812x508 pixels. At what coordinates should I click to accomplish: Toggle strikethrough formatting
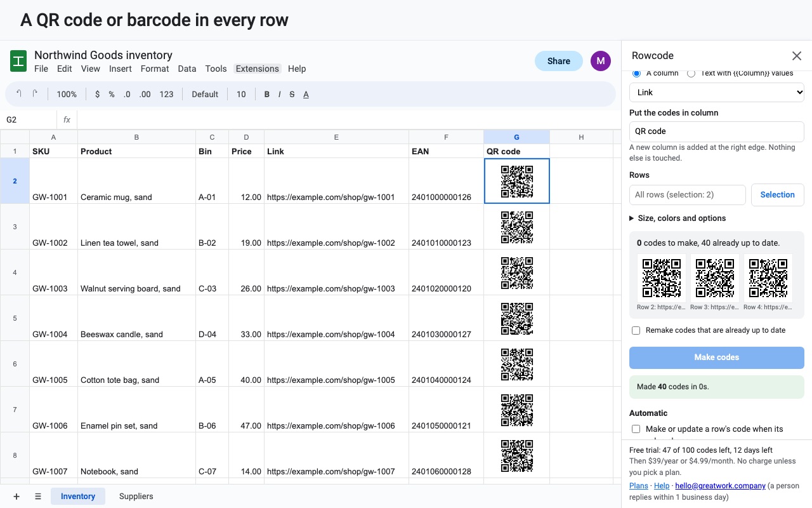coord(292,94)
